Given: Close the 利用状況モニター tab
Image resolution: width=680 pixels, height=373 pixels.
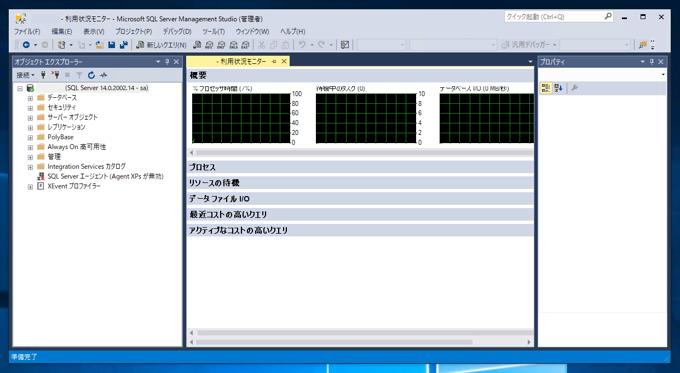Looking at the screenshot, I should click(x=284, y=62).
